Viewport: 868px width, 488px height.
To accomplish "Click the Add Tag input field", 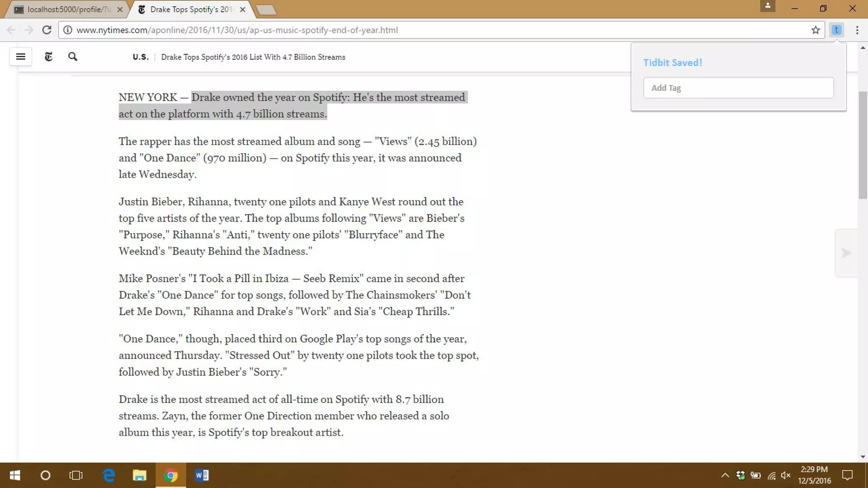I will pos(738,88).
